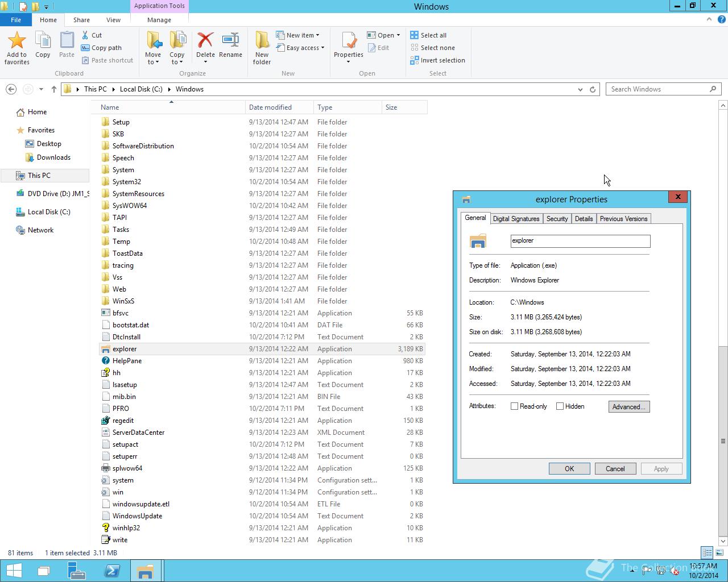Tick the Read-only attribute checkbox
The height and width of the screenshot is (582, 728).
[515, 406]
